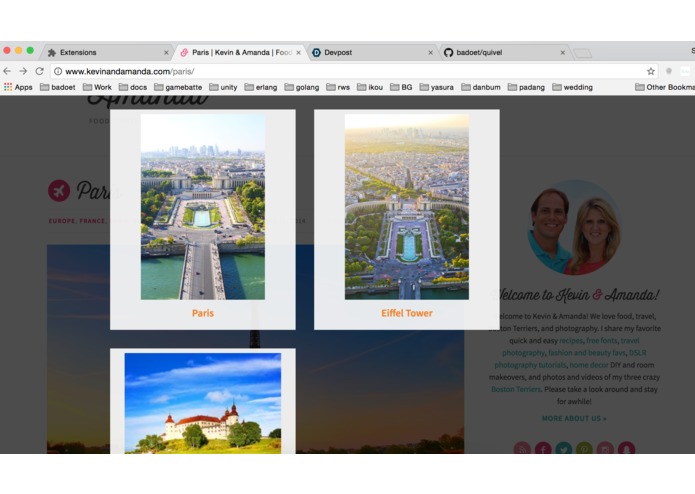Close the badoet/quivel tab
Image resolution: width=695 pixels, height=494 pixels.
[x=562, y=53]
